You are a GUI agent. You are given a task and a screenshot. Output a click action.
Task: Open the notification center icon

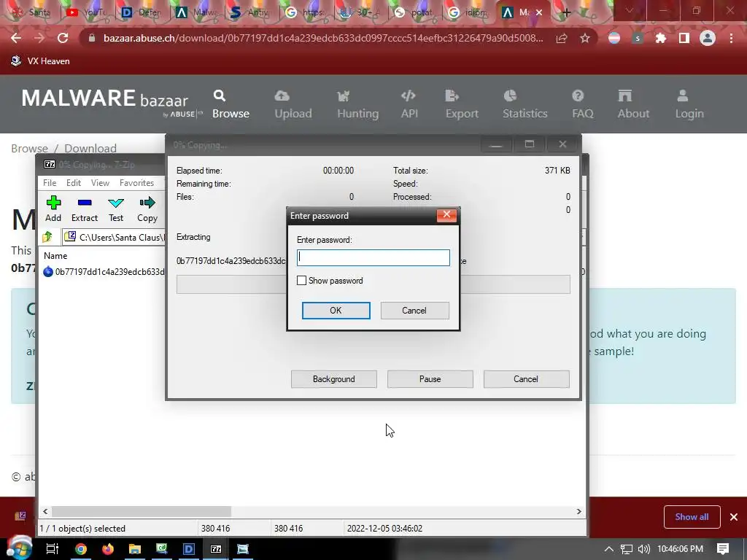723,549
